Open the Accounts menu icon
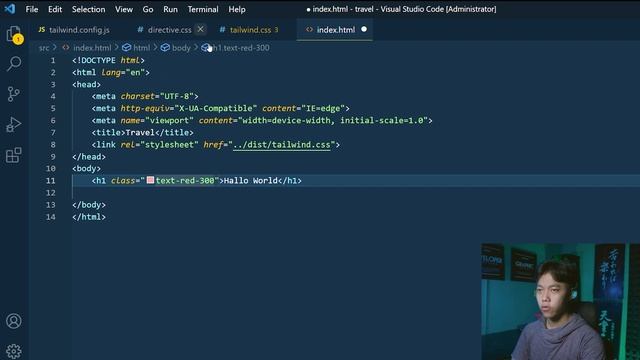Image resolution: width=640 pixels, height=360 pixels. click(x=13, y=321)
